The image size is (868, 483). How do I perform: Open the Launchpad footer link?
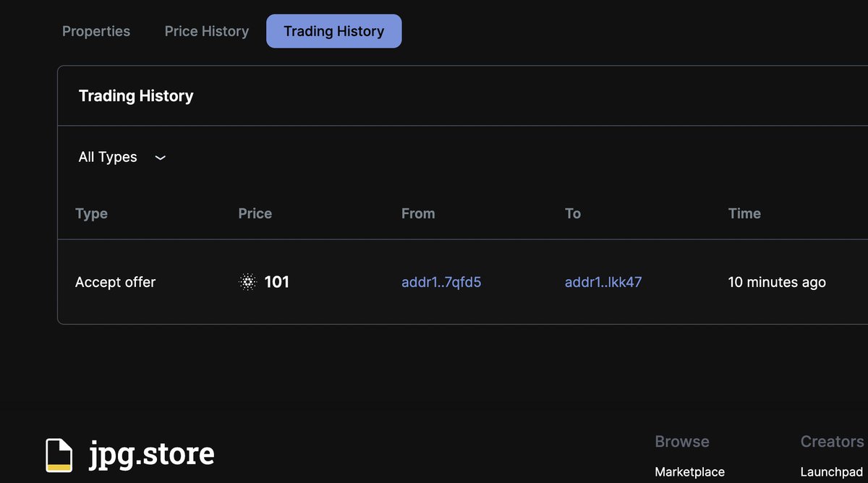tap(832, 471)
